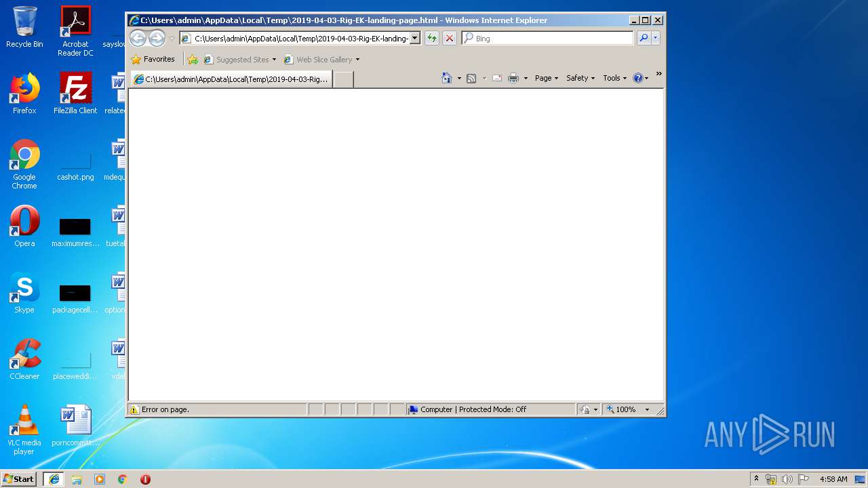This screenshot has width=868, height=488.
Task: Select the packagecell desktop file
Action: pos(75,298)
